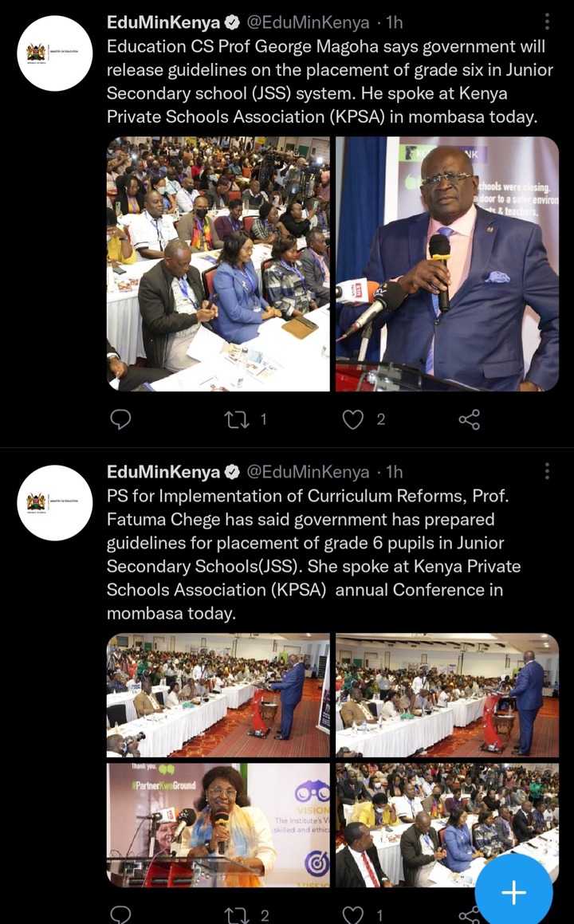The height and width of the screenshot is (924, 574).
Task: Retweet the Fatuma Chege tweet
Action: tap(237, 914)
